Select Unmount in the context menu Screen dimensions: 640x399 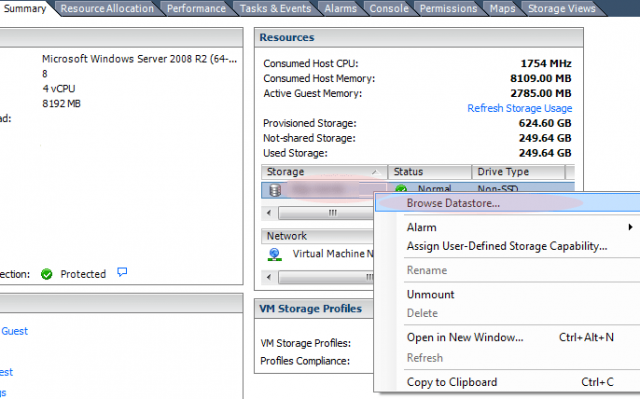pos(431,295)
